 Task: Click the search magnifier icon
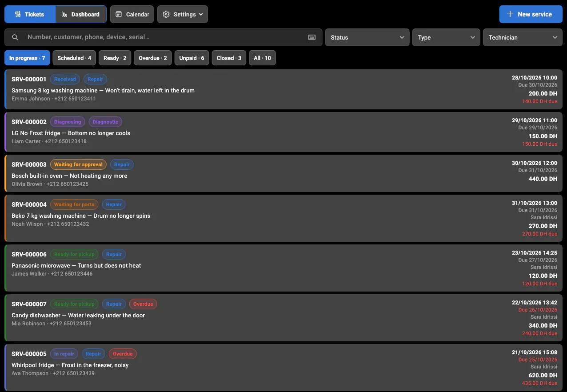(15, 37)
